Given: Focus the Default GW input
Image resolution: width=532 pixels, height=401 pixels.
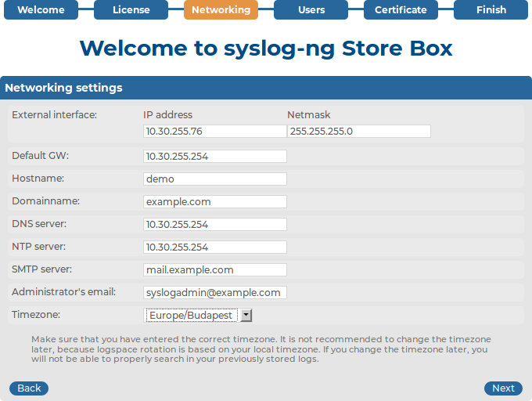Looking at the screenshot, I should (215, 156).
